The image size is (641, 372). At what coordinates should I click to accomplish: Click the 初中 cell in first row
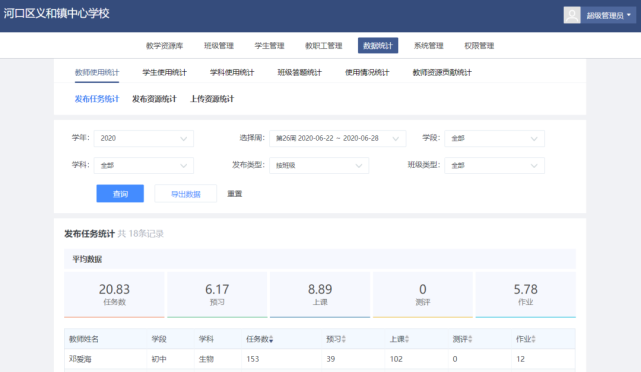point(159,359)
